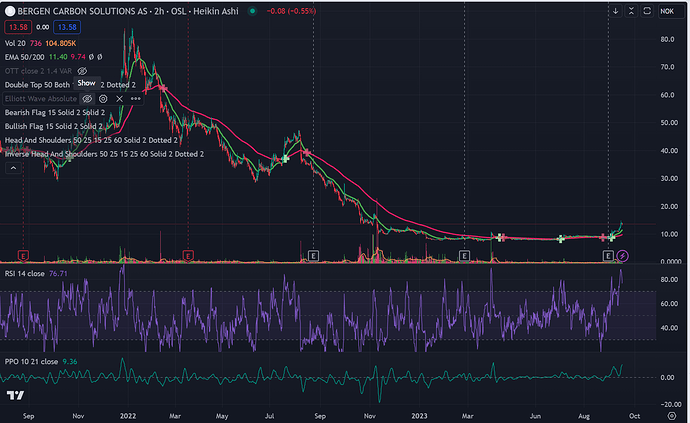Click the 104.805K volume value
This screenshot has width=690, height=423.
point(61,43)
